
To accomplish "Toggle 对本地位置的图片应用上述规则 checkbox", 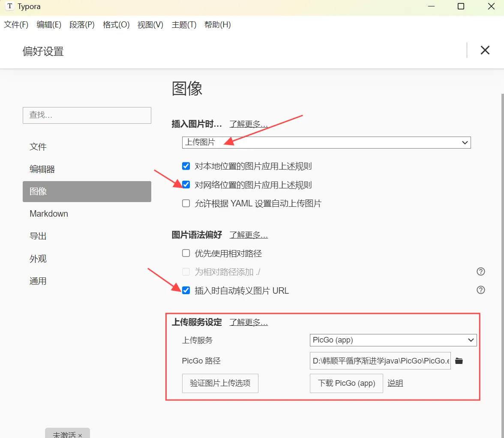I will click(186, 166).
